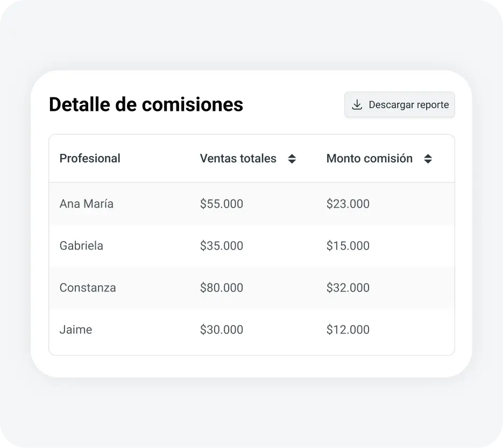Click Jaime's commission value $12.000
The height and width of the screenshot is (448, 503).
(348, 330)
